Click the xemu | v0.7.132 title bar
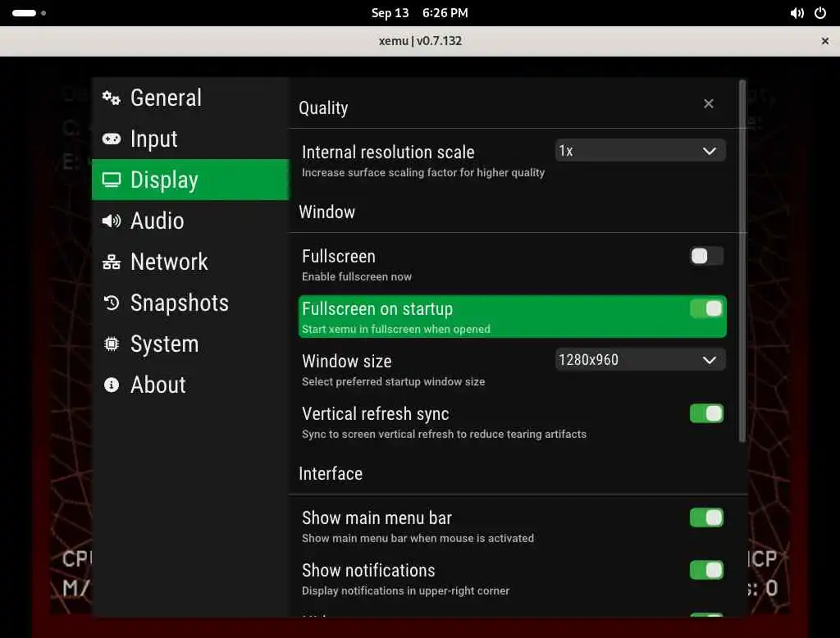The image size is (840, 638). pyautogui.click(x=420, y=41)
